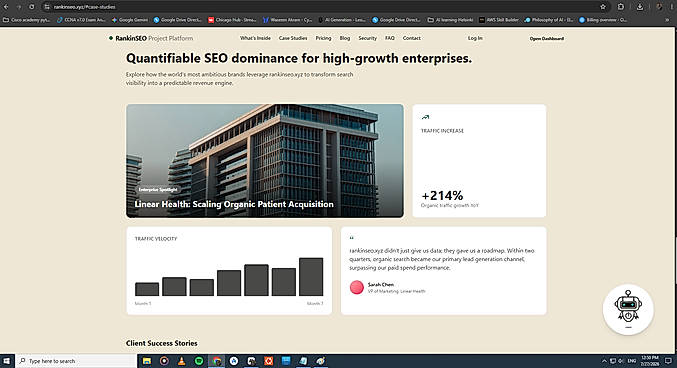Go to the Pricing page

click(323, 38)
